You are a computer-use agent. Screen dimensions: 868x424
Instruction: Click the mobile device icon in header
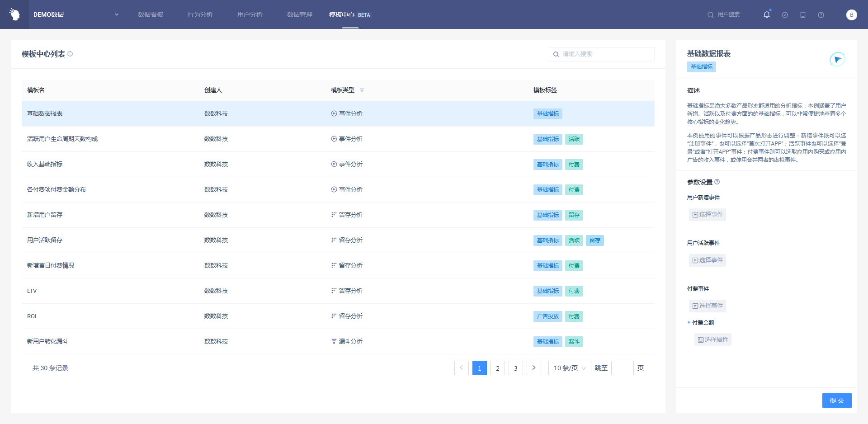pyautogui.click(x=803, y=15)
